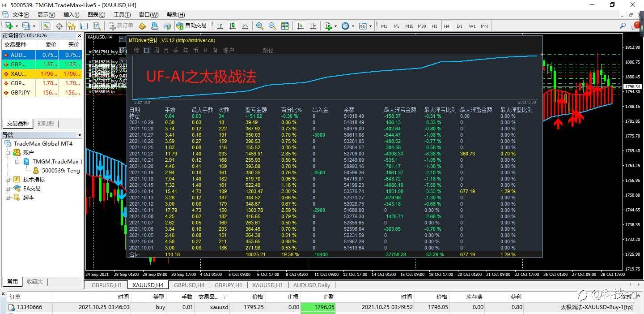Image resolution: width=644 pixels, height=314 pixels.
Task: Zoom in on the chart
Action: coord(260,26)
